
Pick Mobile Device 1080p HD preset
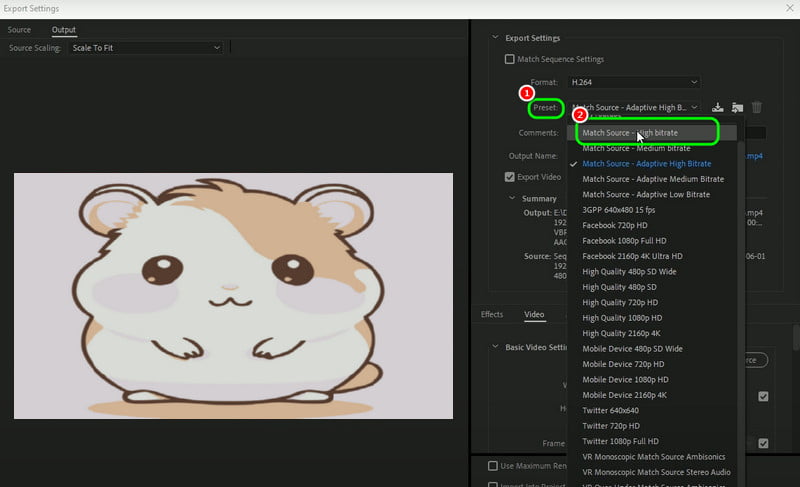pyautogui.click(x=652, y=379)
